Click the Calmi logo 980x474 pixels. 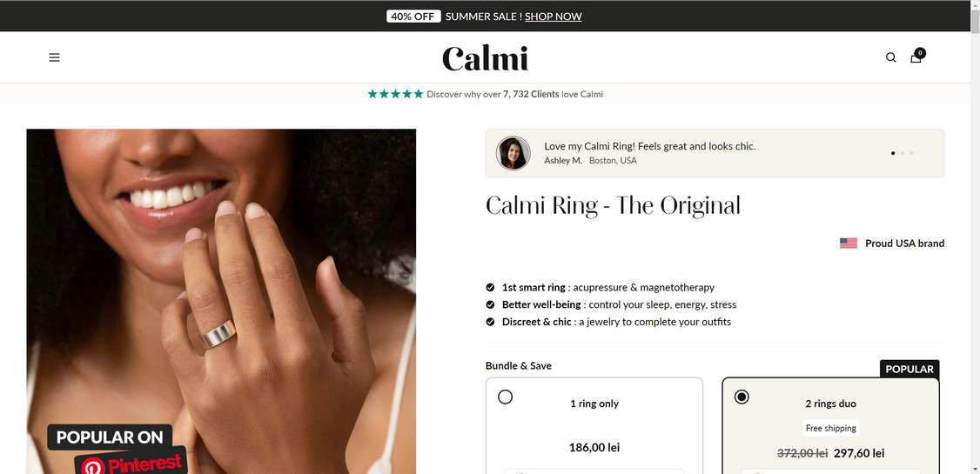485,58
